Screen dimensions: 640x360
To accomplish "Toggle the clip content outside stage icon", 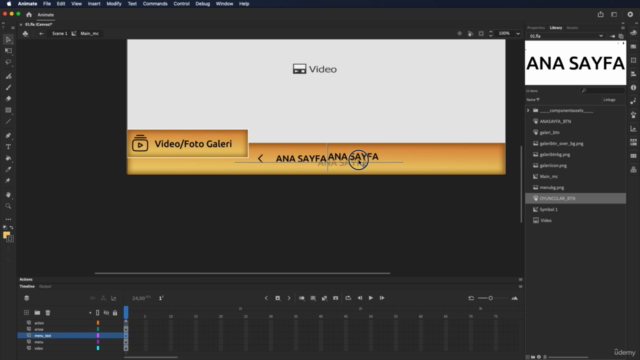I will 481,33.
